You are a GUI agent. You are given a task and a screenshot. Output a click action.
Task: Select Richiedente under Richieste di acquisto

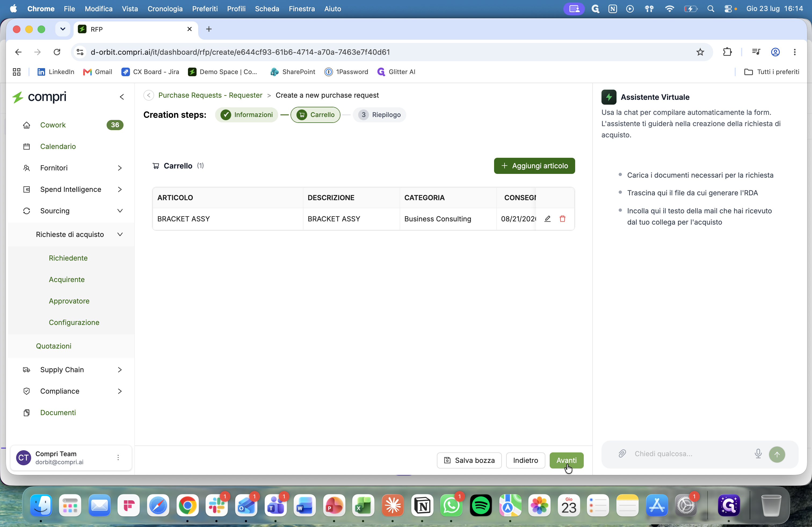[x=68, y=258]
